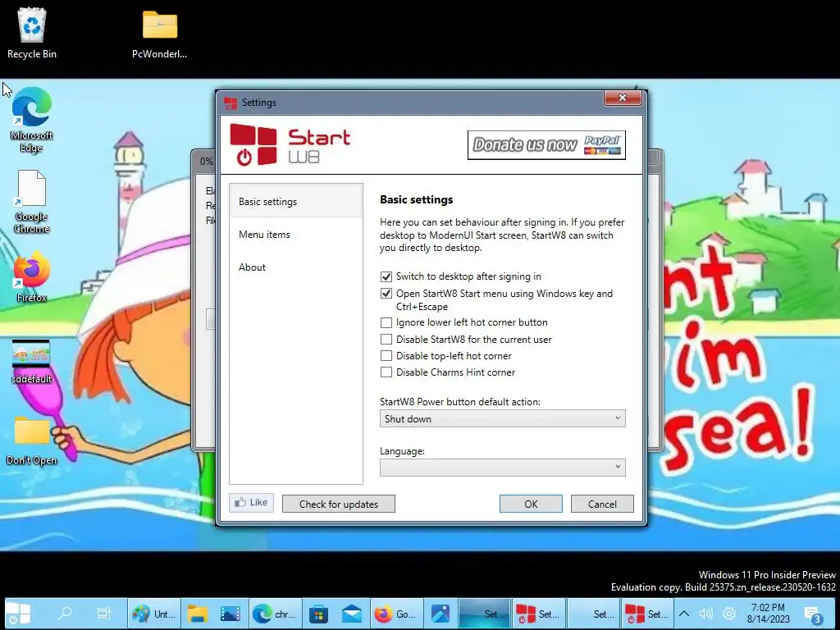Select the sddefault image file on desktop
Image resolution: width=840 pixels, height=630 pixels.
click(32, 362)
